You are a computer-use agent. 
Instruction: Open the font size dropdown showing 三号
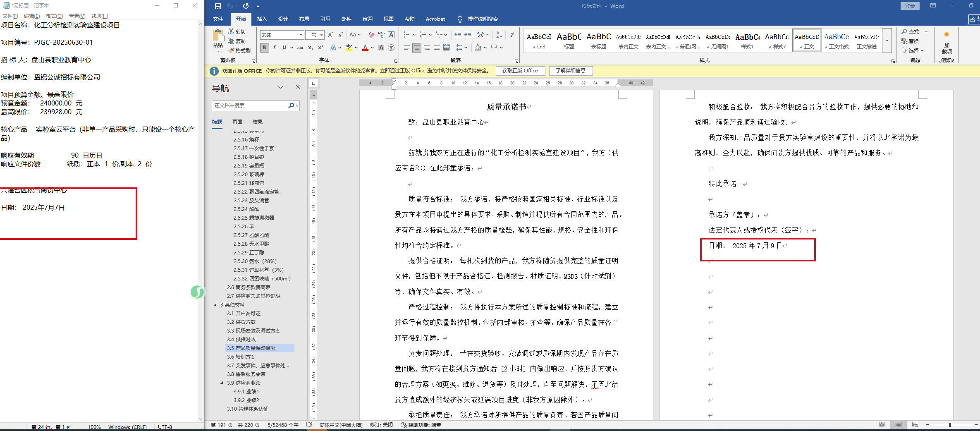click(315, 35)
